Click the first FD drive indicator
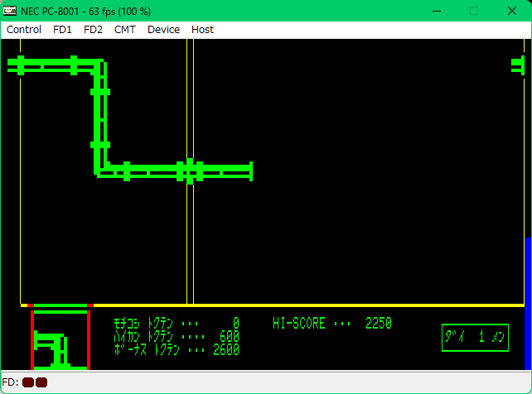532x394 pixels. [28, 382]
